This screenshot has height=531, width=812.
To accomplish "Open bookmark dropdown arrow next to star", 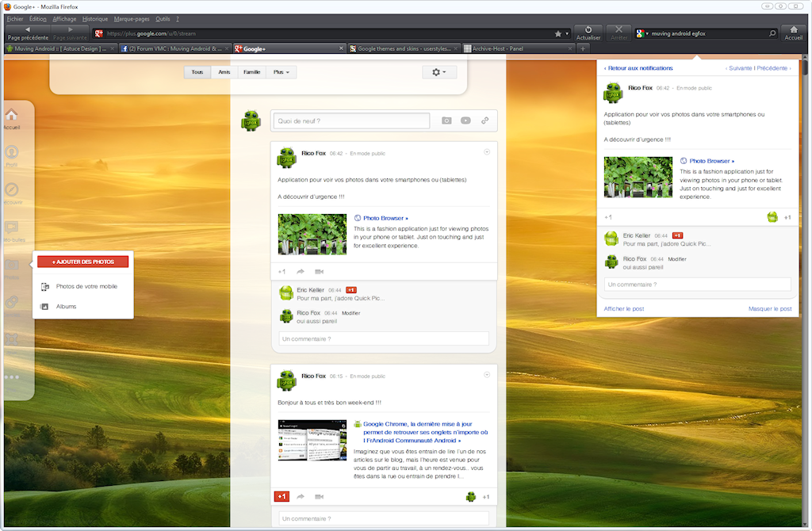I will [x=567, y=33].
